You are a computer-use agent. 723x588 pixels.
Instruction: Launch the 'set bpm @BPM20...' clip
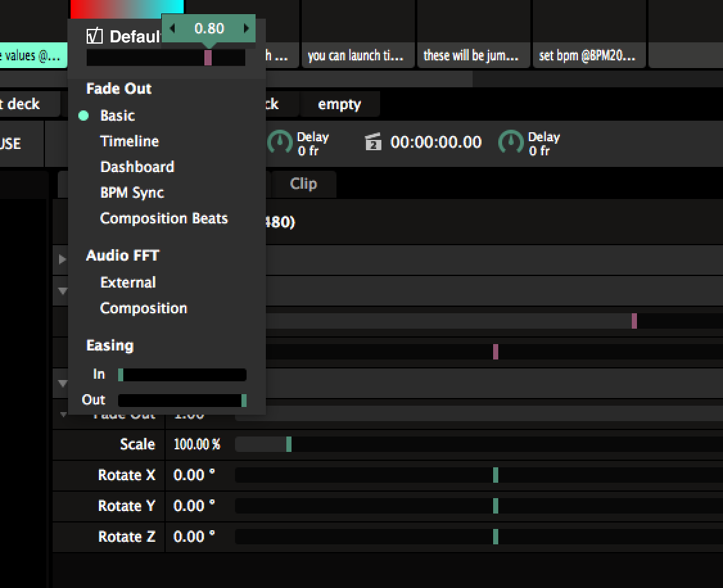pos(588,56)
